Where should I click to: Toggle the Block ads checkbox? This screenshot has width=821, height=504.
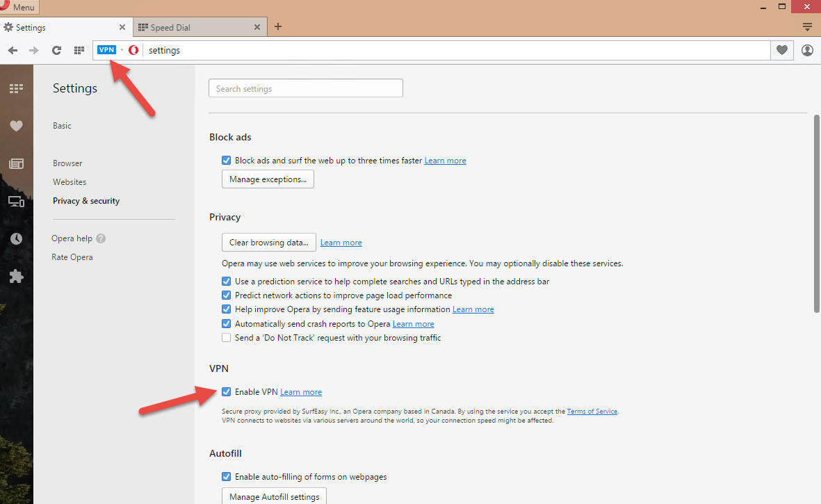(226, 160)
